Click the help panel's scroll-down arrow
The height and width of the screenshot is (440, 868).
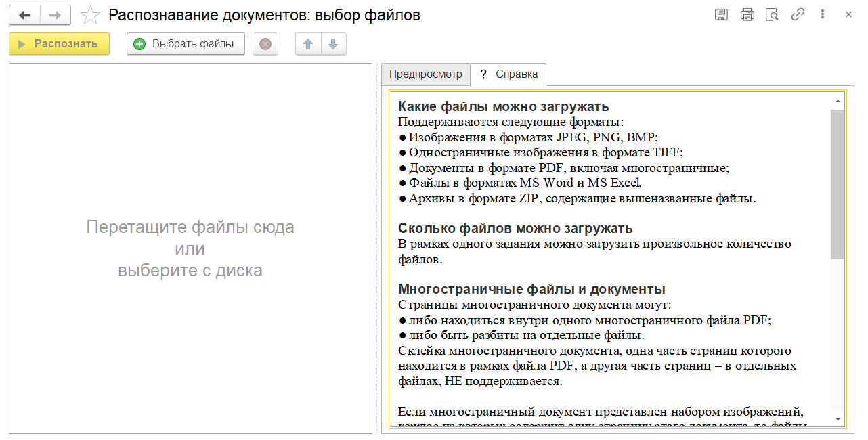(x=838, y=418)
